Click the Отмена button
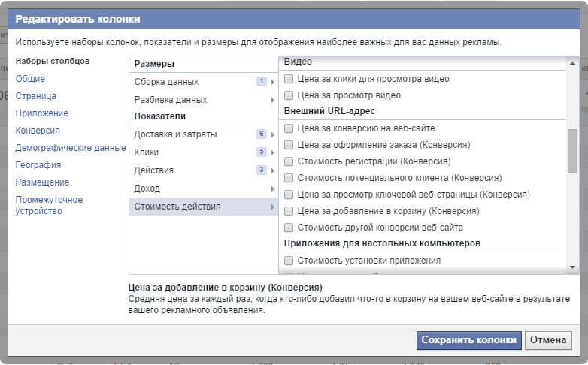Image resolution: width=588 pixels, height=365 pixels. (547, 340)
